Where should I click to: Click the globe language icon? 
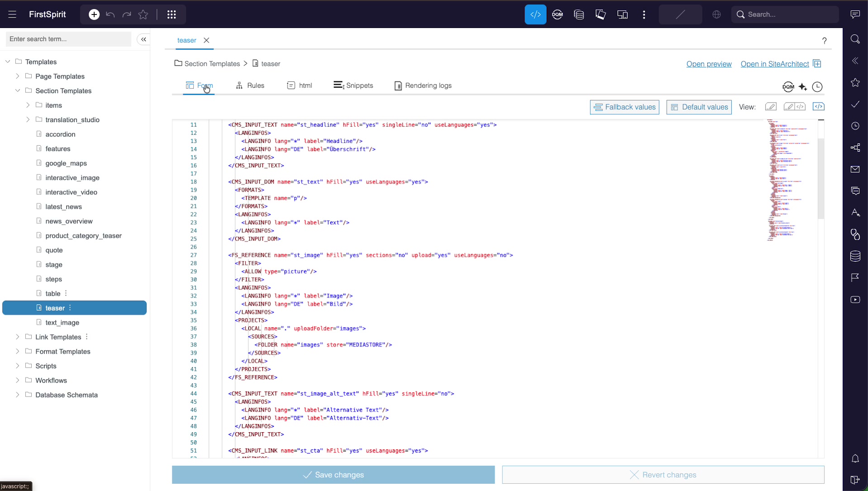pyautogui.click(x=716, y=14)
